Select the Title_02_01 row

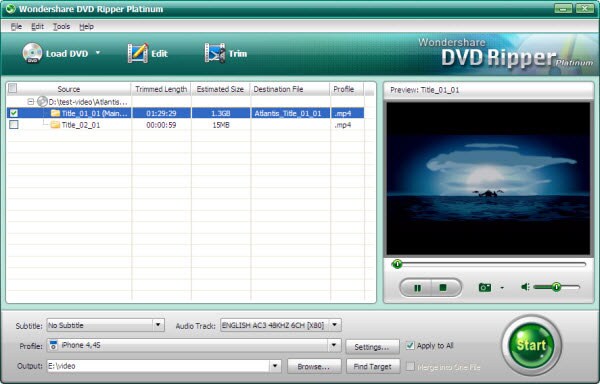pyautogui.click(x=186, y=125)
